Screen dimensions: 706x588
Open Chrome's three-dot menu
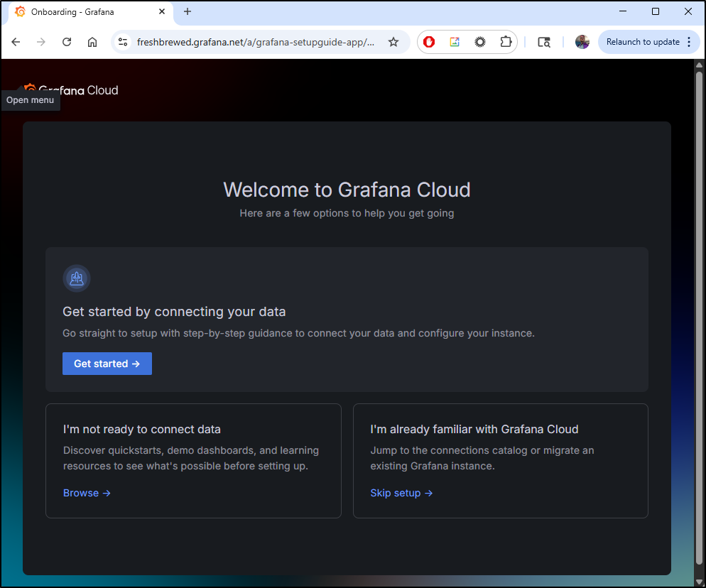pyautogui.click(x=689, y=42)
